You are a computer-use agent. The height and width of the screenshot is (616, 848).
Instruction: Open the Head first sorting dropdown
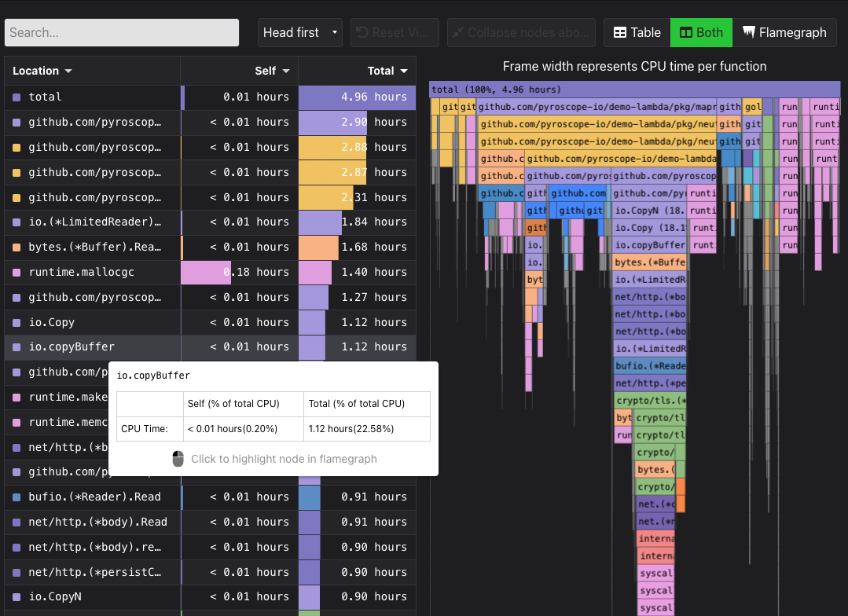pyautogui.click(x=299, y=32)
